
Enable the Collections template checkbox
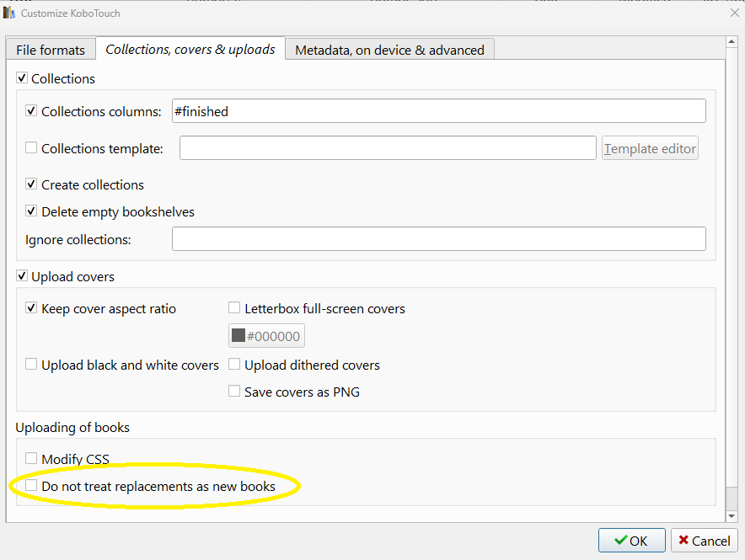click(x=31, y=148)
